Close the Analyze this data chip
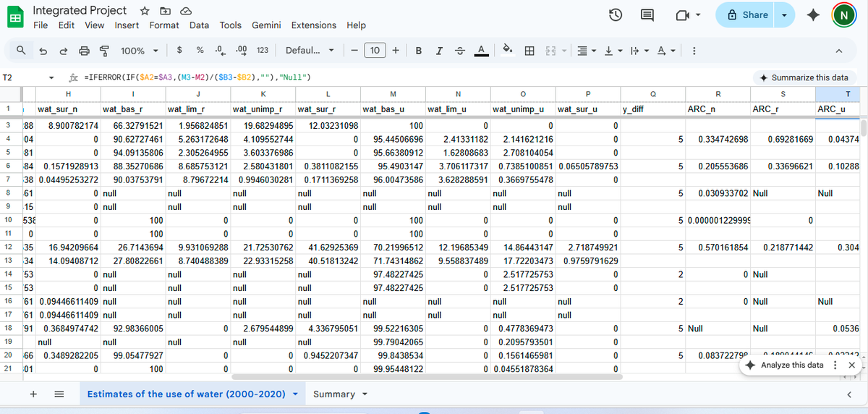Image resolution: width=868 pixels, height=414 pixels. pos(851,365)
